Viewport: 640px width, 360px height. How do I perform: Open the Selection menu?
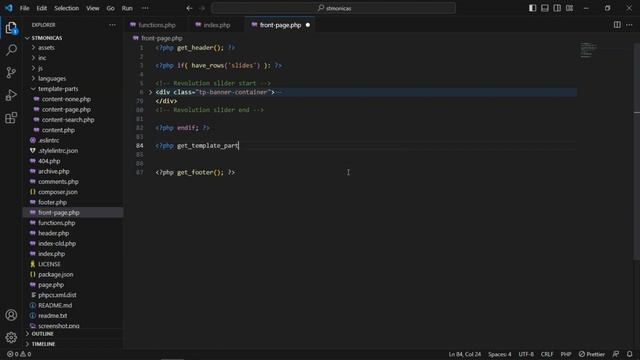coord(67,8)
